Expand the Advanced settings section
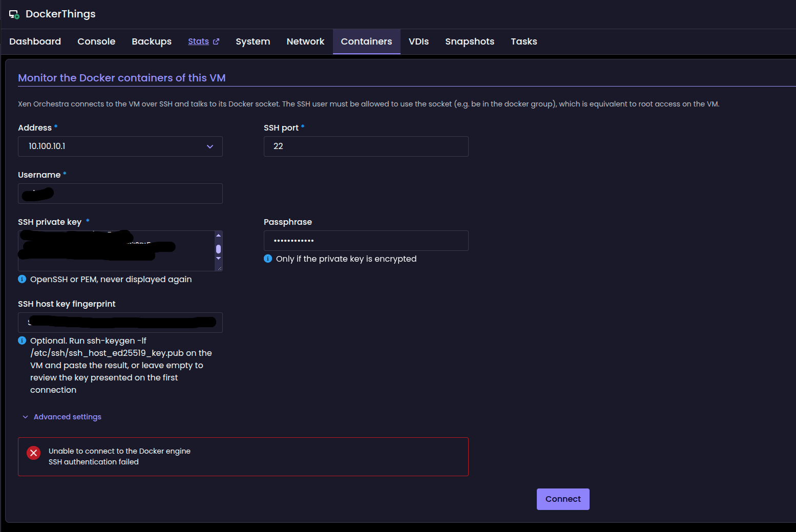796x532 pixels. pos(62,417)
